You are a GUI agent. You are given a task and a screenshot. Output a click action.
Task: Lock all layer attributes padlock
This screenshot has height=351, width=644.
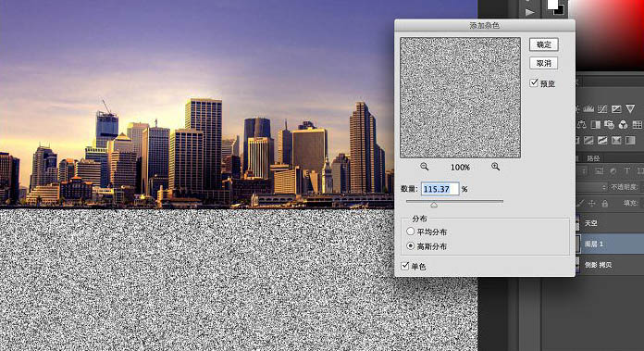(x=605, y=203)
